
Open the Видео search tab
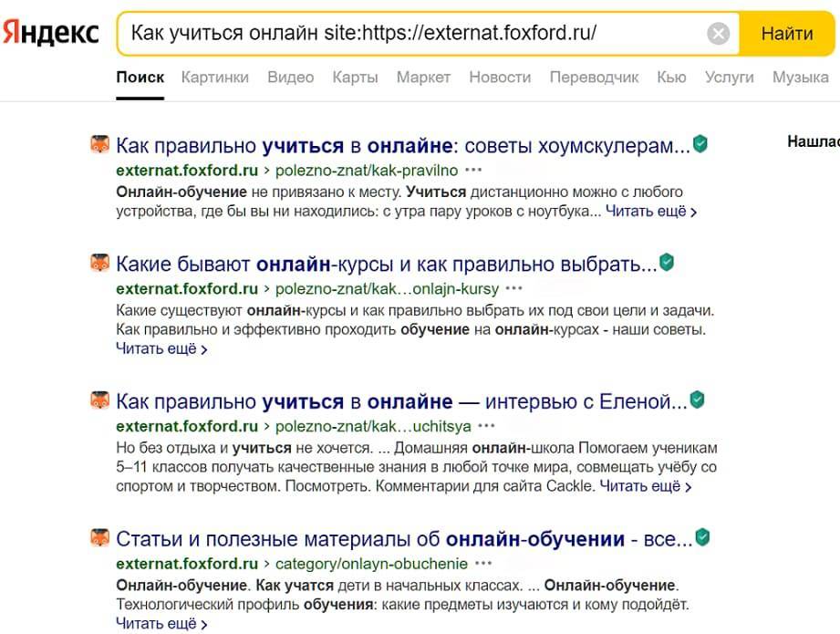[x=290, y=78]
